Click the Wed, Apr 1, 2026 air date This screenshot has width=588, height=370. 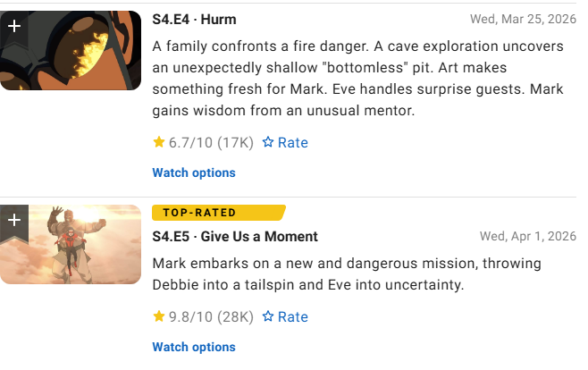pos(528,237)
